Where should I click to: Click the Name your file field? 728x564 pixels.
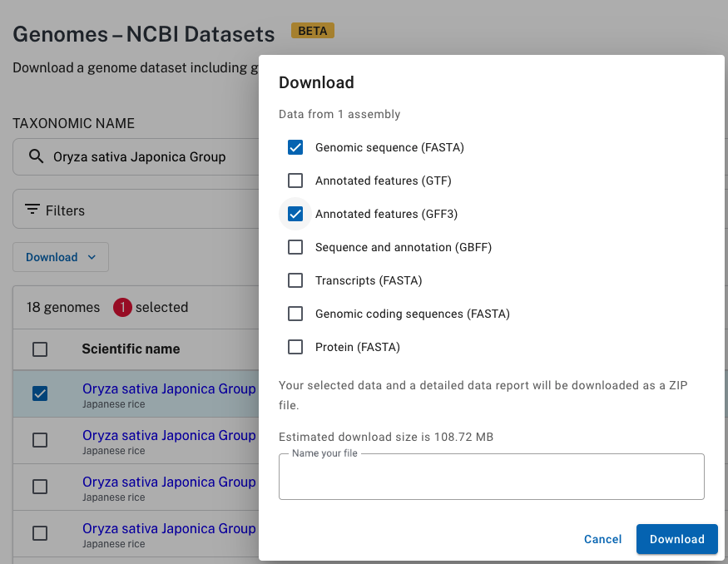pyautogui.click(x=491, y=477)
